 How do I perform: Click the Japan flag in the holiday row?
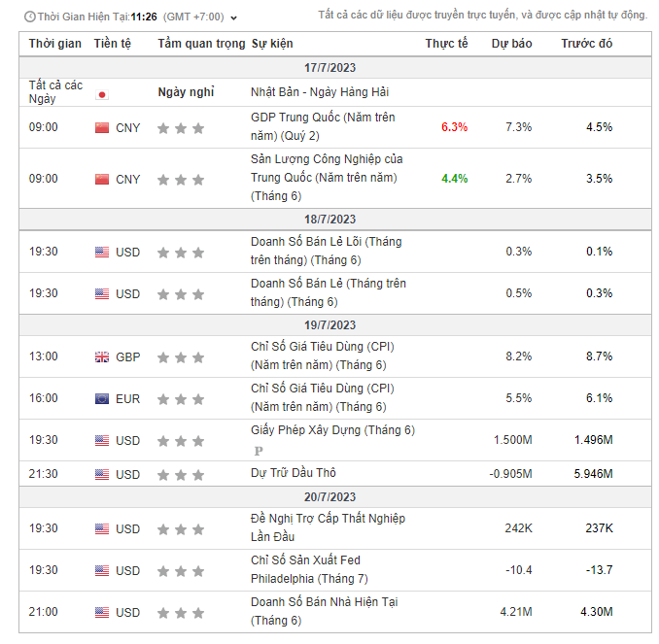(x=102, y=94)
